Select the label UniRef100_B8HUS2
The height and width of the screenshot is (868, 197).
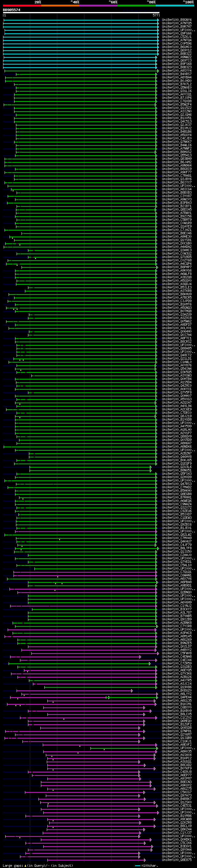pos(176,152)
